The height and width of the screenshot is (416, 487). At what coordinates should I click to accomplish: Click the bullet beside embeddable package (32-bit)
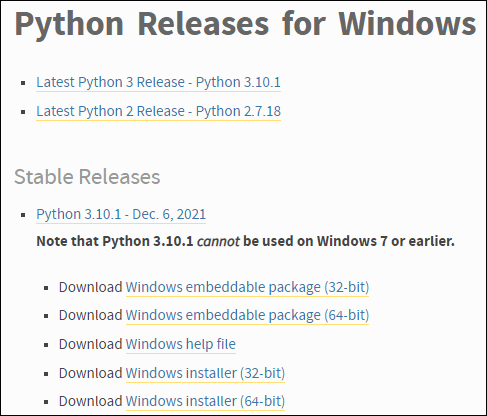[46, 288]
